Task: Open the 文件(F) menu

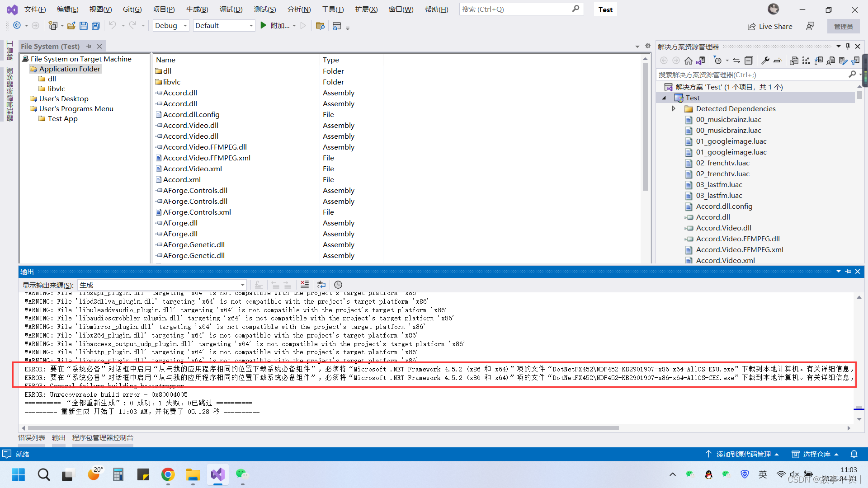Action: [35, 9]
